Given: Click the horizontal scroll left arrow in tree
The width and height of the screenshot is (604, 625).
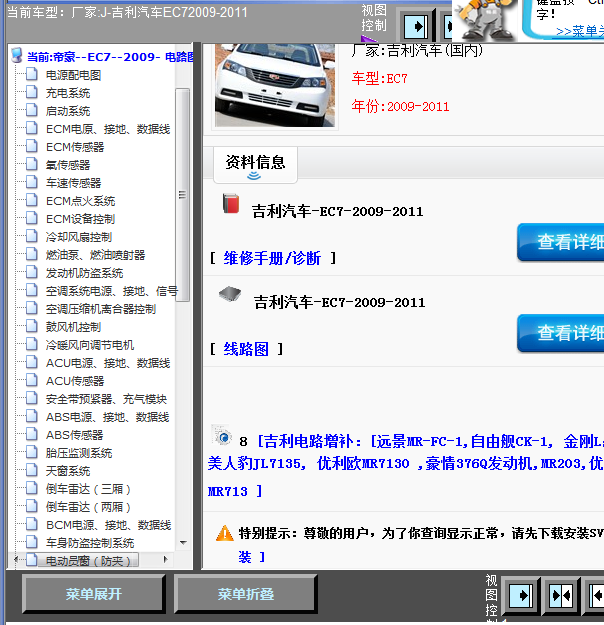Looking at the screenshot, I should click(15, 559).
